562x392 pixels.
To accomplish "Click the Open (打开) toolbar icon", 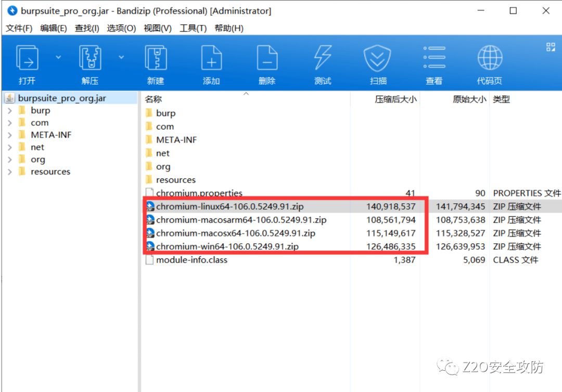I will [27, 58].
